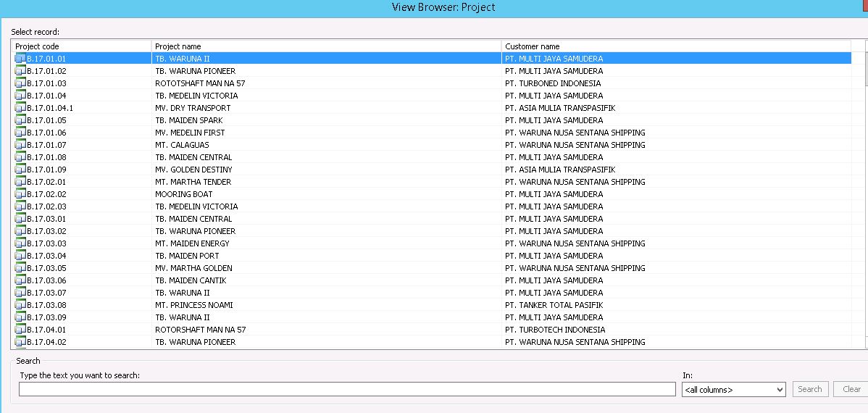Select the row icon next to B.17.01.07
Viewport: 868px width, 413px height.
point(20,145)
